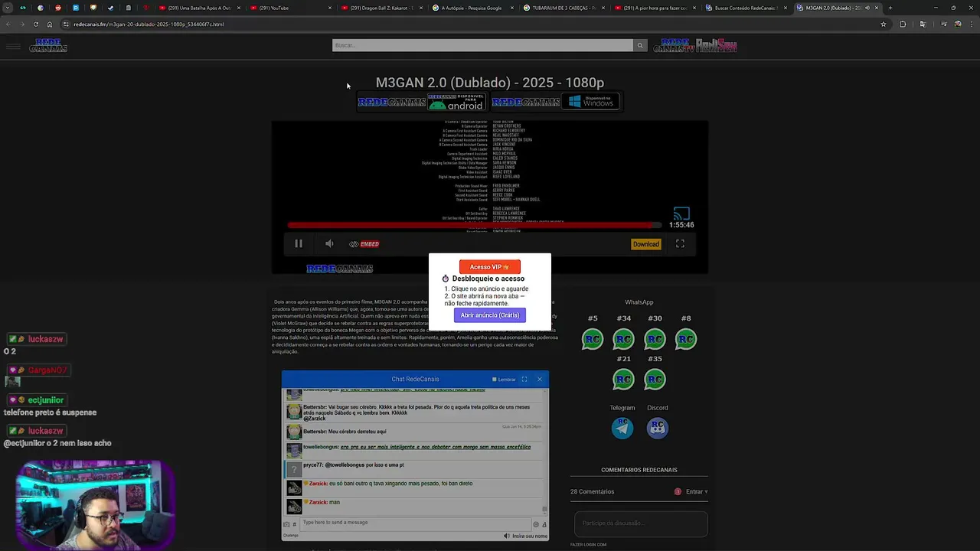The image size is (980, 551).
Task: Switch to the Dragon Ball Z Kakarot tab
Action: click(381, 8)
